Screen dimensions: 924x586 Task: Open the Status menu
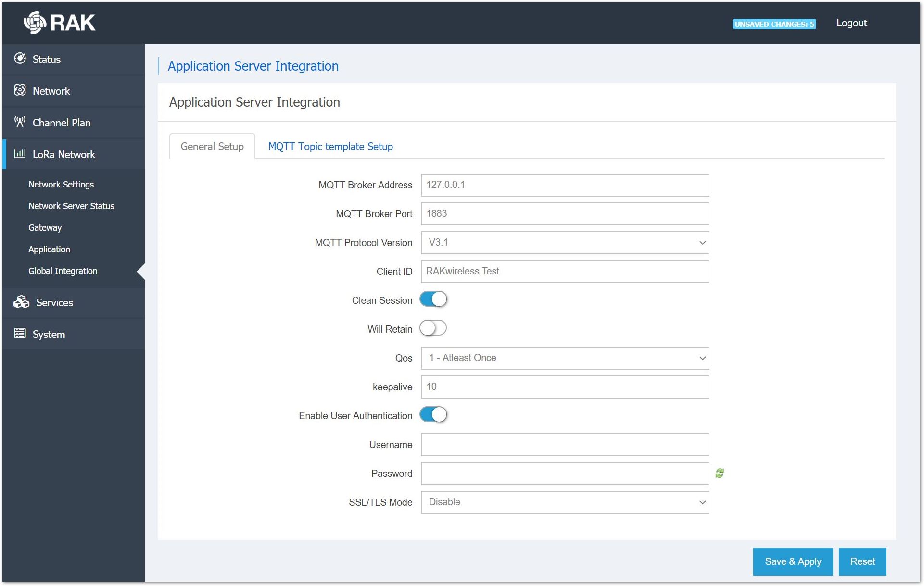[x=74, y=59]
